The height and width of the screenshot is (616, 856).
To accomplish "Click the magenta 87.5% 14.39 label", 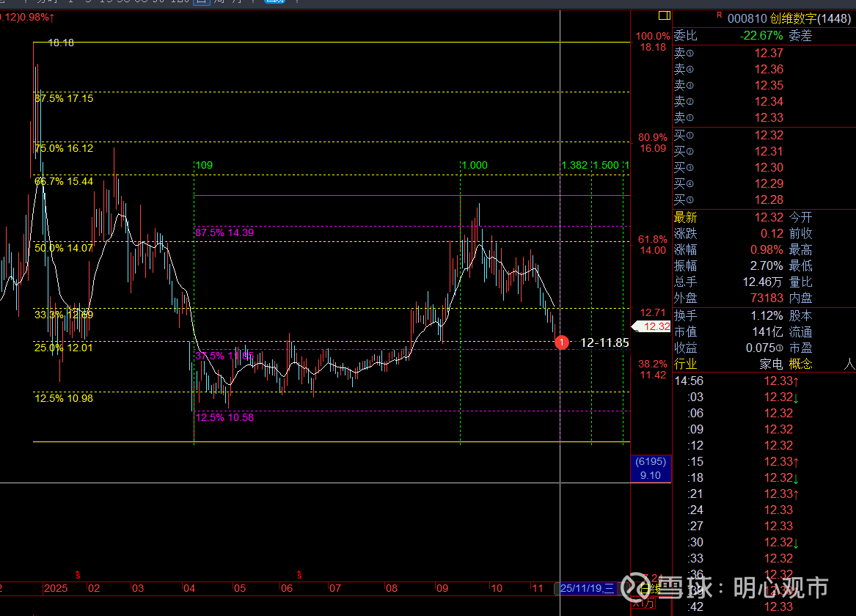I will (x=224, y=233).
